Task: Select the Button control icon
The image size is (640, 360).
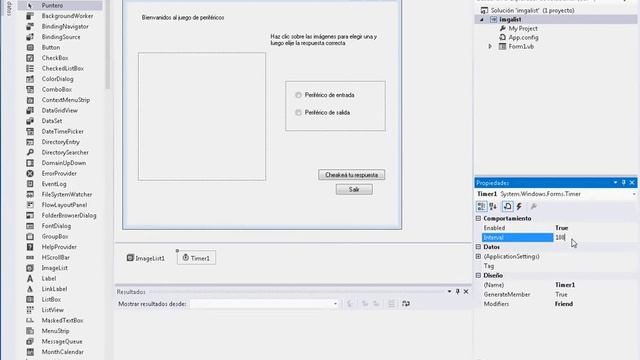Action: 30,47
